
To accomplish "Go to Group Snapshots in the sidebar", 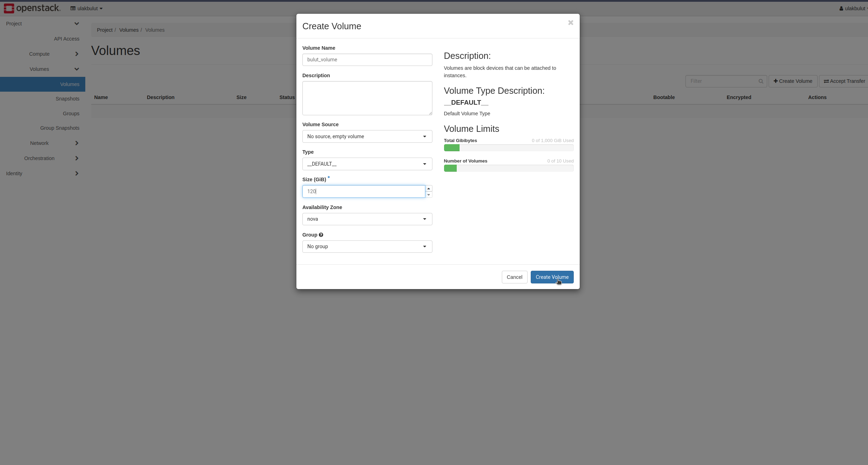I will (60, 128).
